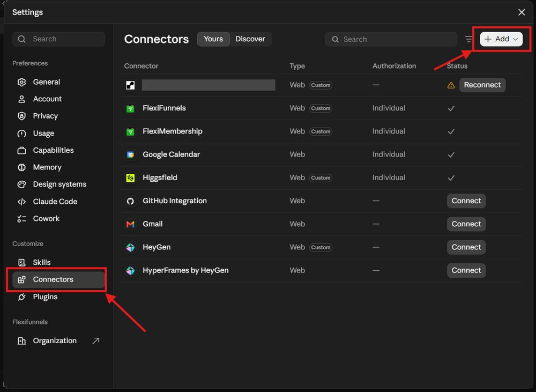Screen dimensions: 536x392
Task: Focus the sidebar settings Search field
Action: tap(58, 39)
